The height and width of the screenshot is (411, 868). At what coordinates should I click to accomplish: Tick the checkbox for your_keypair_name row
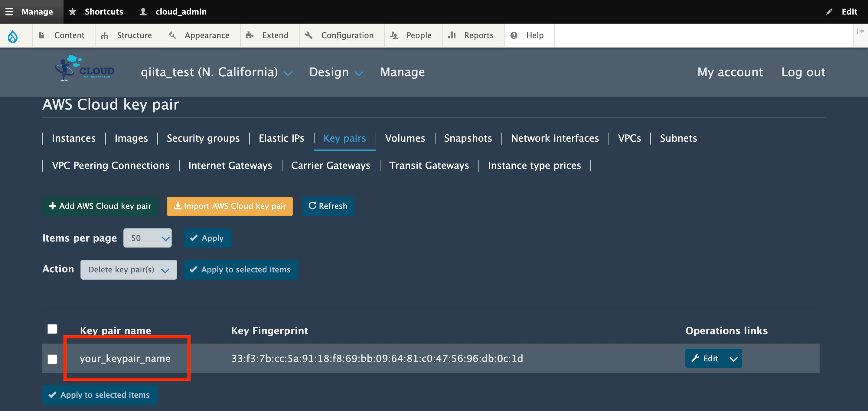52,359
